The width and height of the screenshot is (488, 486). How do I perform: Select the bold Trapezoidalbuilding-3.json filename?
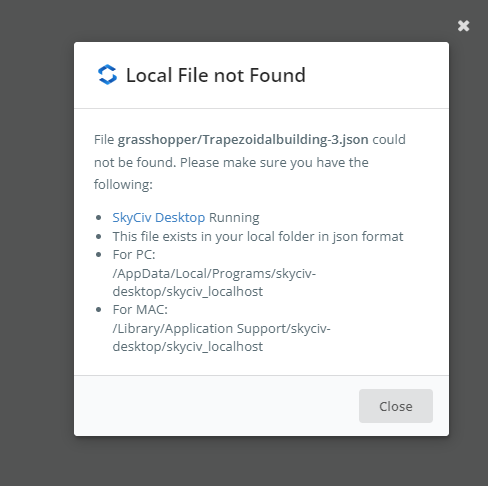(243, 140)
